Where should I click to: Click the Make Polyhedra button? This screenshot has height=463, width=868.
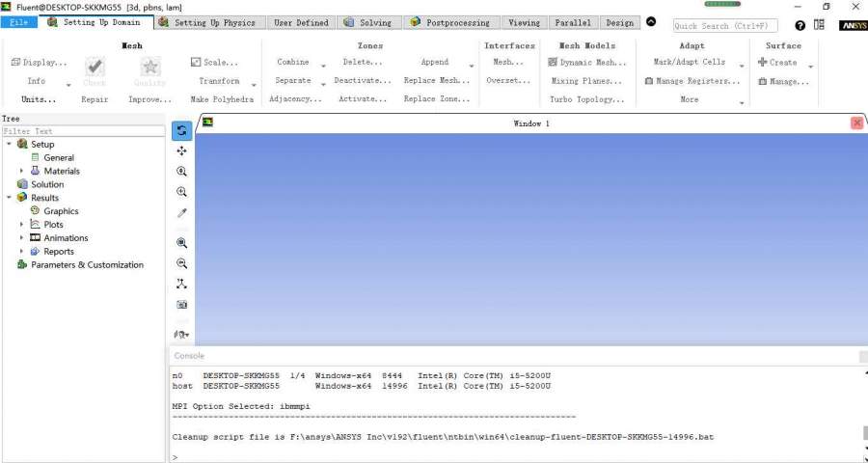click(222, 99)
